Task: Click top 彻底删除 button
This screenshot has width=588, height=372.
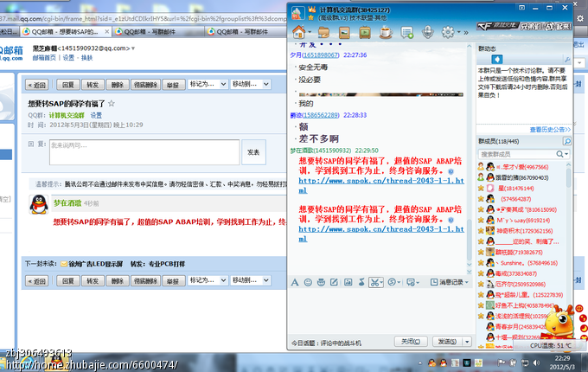Action: (145, 85)
